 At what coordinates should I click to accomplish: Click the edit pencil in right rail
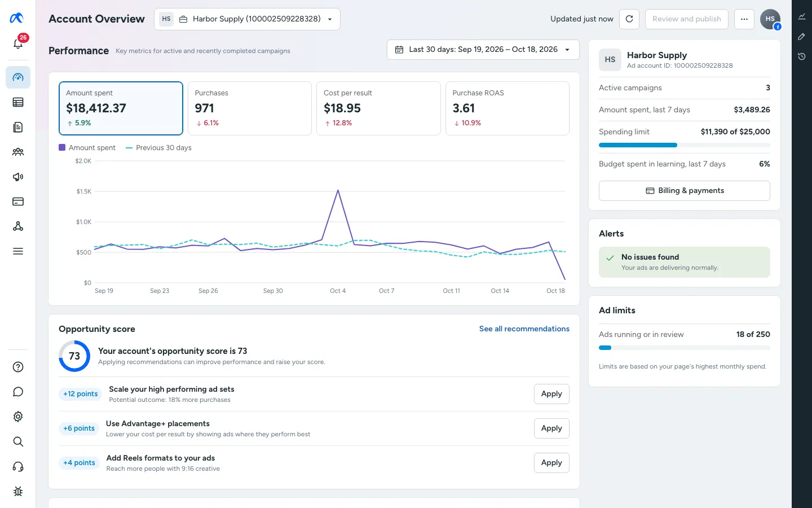[x=802, y=37]
